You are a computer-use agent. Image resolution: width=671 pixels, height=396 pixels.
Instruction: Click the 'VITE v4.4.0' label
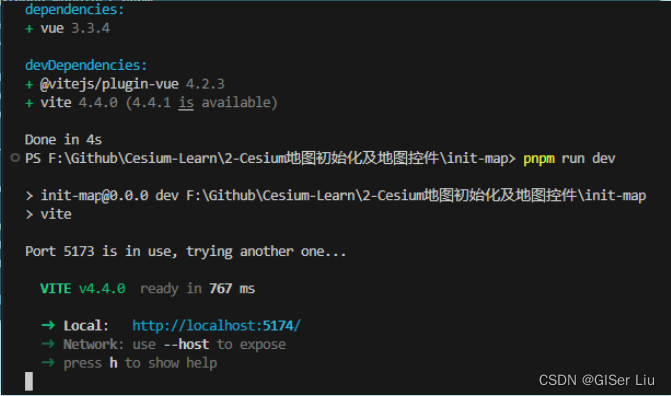click(83, 289)
